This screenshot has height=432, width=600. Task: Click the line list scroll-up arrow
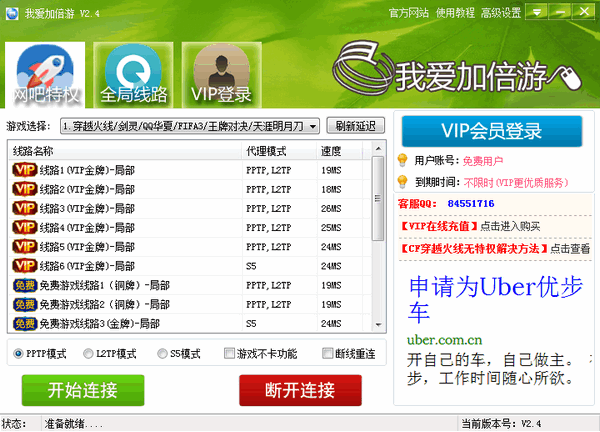tap(378, 148)
